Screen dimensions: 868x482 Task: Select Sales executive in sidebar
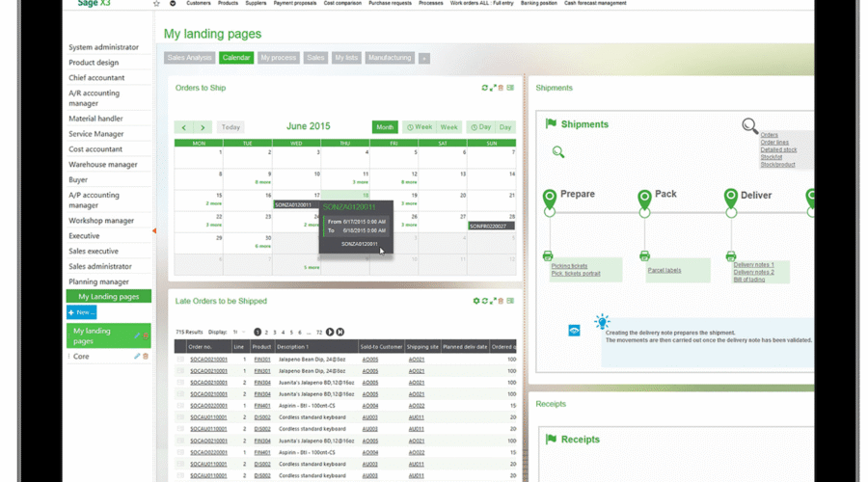click(94, 252)
